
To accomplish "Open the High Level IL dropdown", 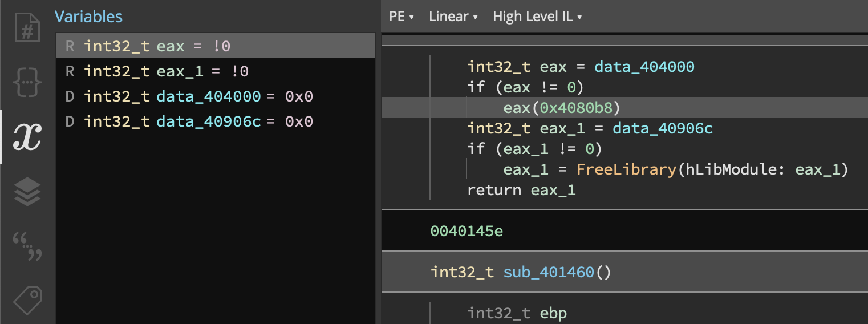I will pyautogui.click(x=537, y=17).
